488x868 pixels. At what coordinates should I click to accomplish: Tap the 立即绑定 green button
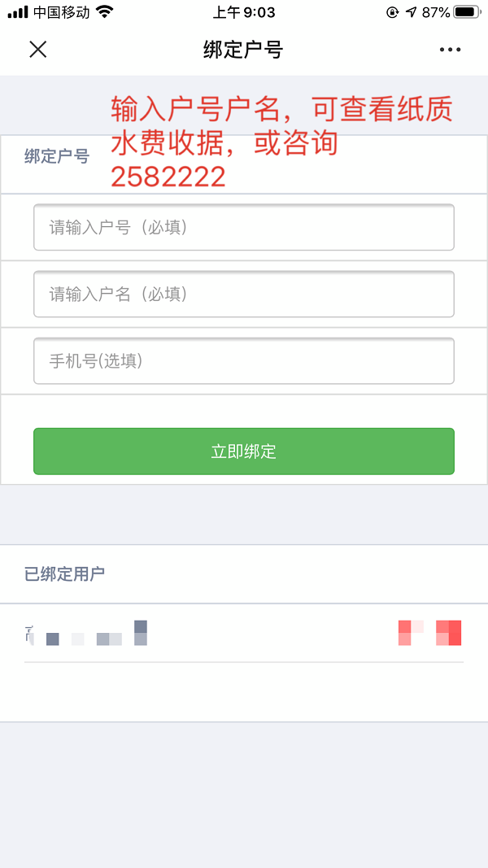tap(243, 451)
